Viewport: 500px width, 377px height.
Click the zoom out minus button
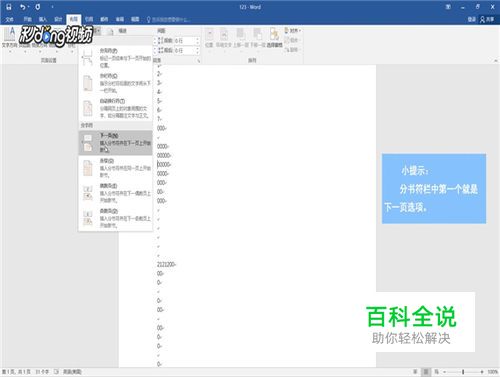445,372
